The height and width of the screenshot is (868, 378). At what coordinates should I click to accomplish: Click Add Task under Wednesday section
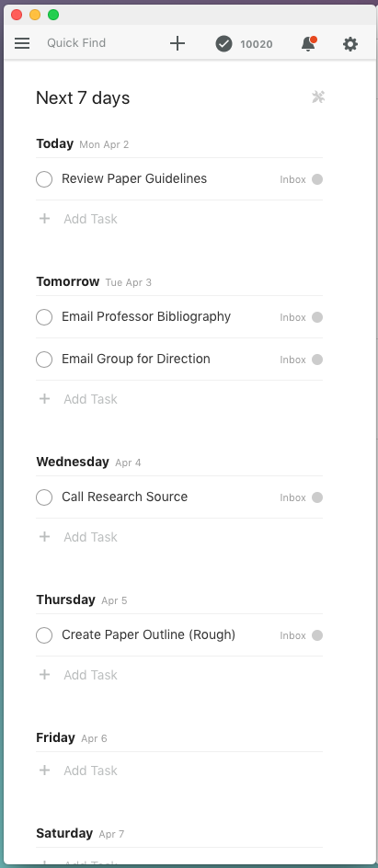coord(90,536)
